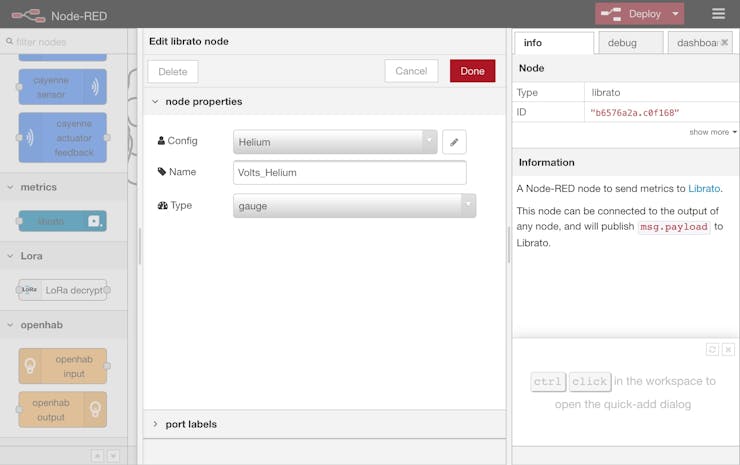Collapse the Lora palette category

click(64, 256)
